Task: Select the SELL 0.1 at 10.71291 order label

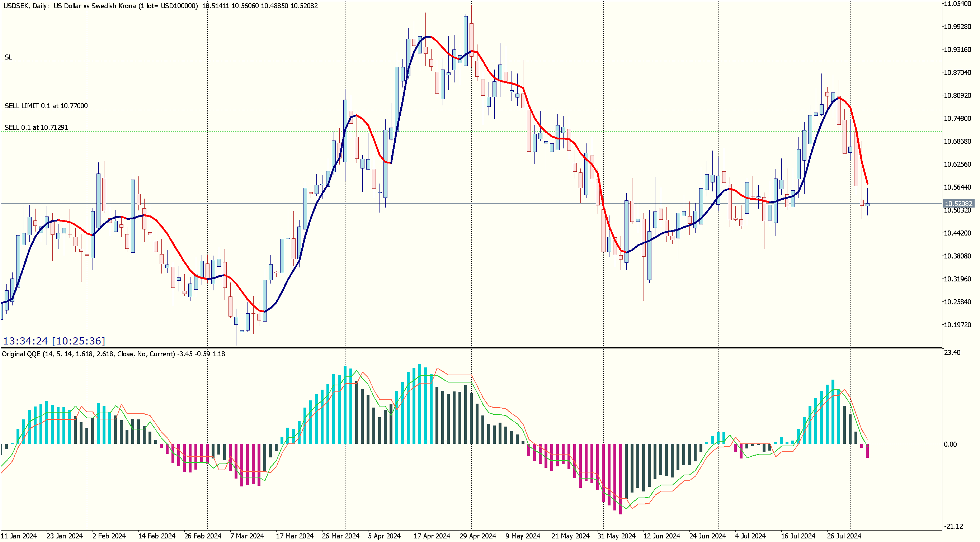Action: [36, 127]
